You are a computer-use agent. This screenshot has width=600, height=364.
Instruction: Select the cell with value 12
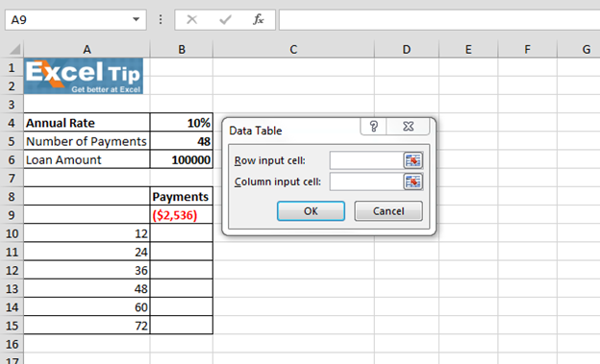click(87, 233)
